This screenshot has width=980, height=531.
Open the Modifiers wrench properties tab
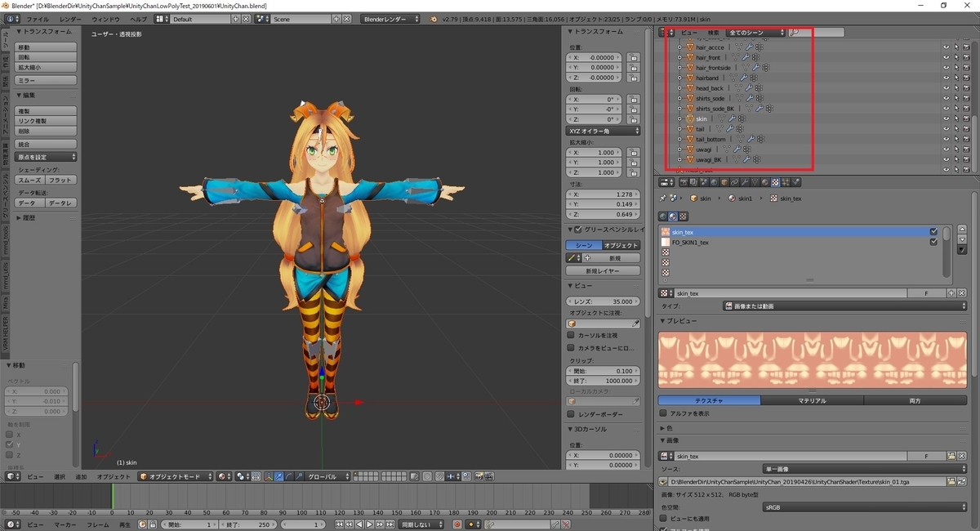[745, 182]
